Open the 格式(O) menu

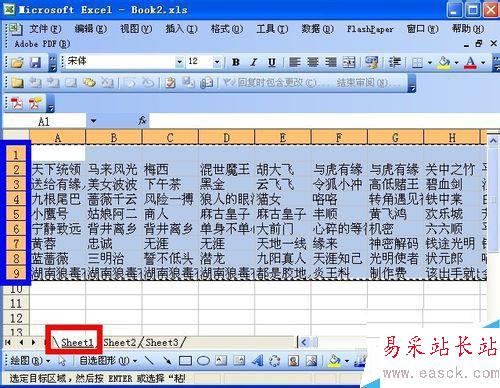click(227, 29)
